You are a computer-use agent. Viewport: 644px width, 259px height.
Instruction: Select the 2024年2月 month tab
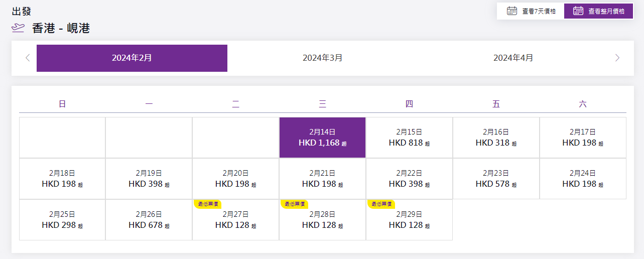coord(132,58)
